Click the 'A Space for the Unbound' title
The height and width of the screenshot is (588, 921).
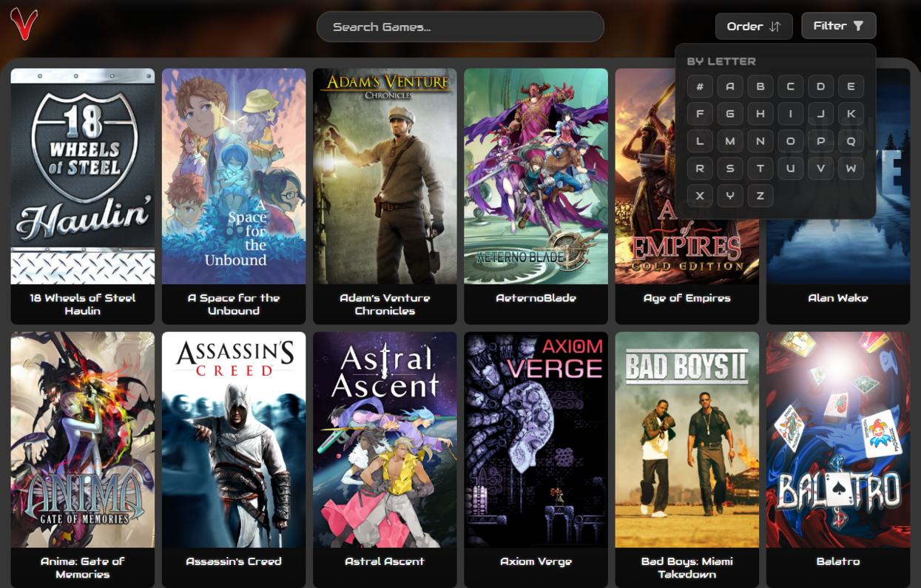234,304
